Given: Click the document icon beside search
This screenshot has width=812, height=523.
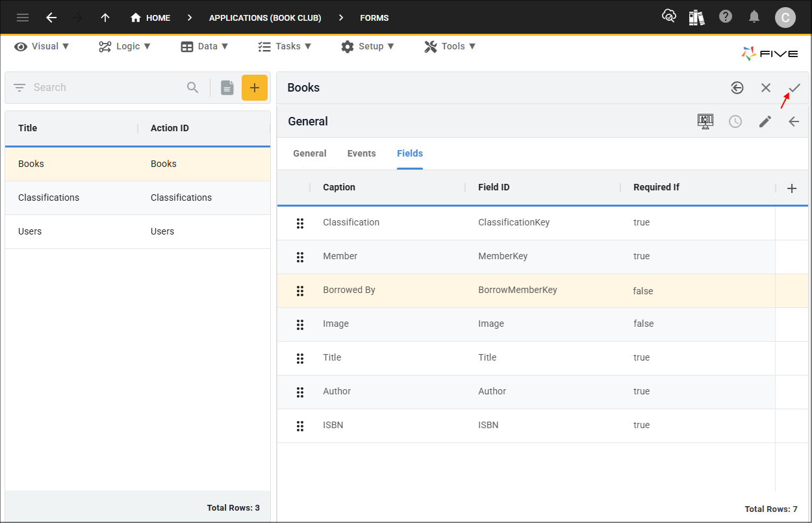Looking at the screenshot, I should pos(227,88).
